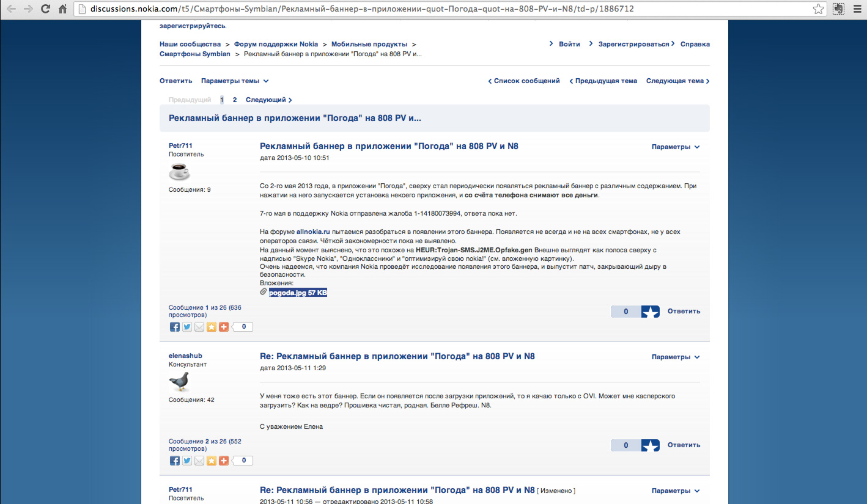Open Смартфоны Symbian breadcrumb
Screen dimensions: 867x504
point(195,54)
